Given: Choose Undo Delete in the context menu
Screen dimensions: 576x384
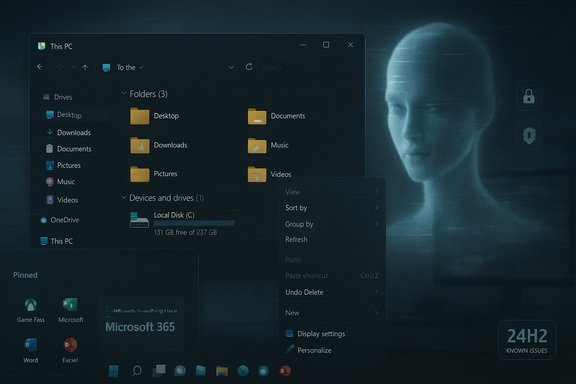Looking at the screenshot, I should 304,292.
